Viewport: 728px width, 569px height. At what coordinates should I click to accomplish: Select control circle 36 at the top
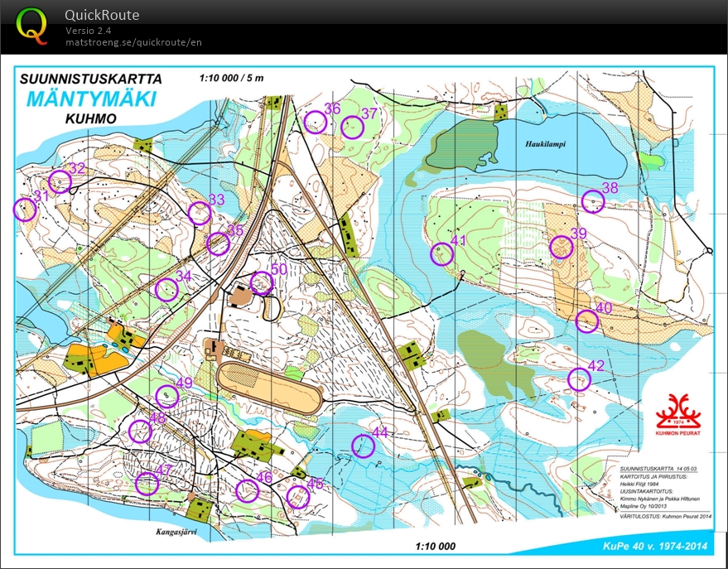(316, 123)
